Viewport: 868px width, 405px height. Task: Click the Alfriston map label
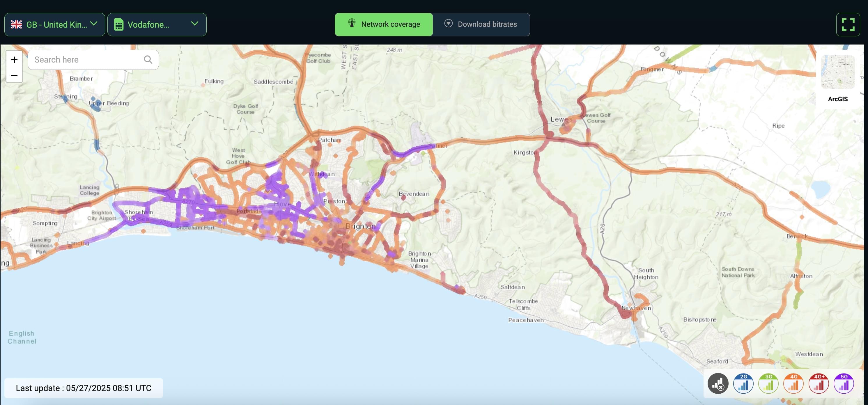(801, 276)
